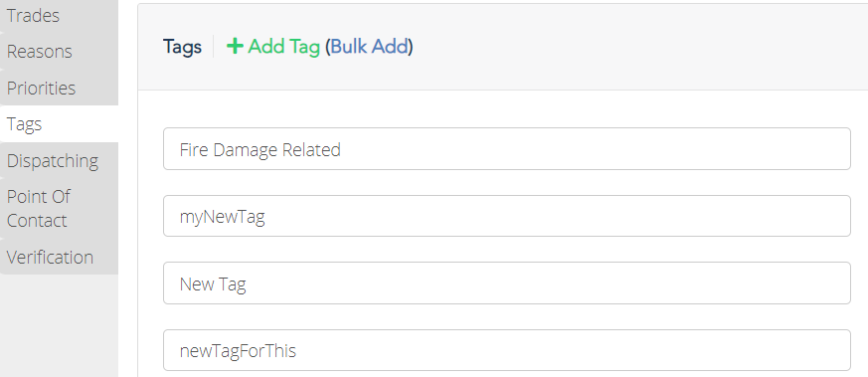Click the green plus icon beside Add Tag
Viewport: 868px width, 377px height.
[x=235, y=47]
